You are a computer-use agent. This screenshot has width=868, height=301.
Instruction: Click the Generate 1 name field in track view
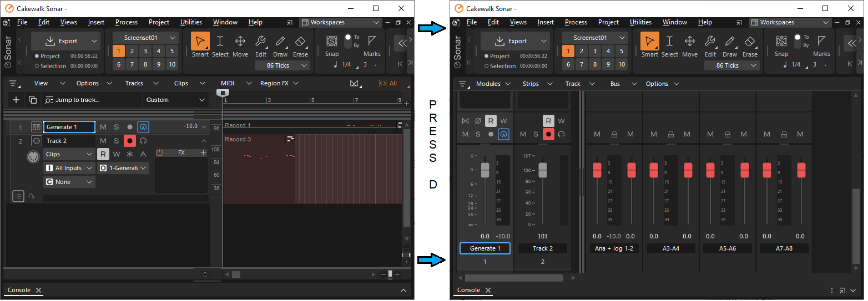coord(69,127)
